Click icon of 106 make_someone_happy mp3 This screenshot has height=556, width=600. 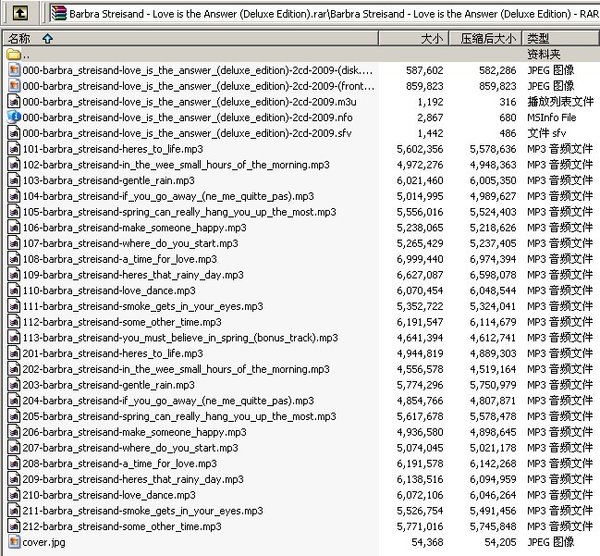pos(14,227)
